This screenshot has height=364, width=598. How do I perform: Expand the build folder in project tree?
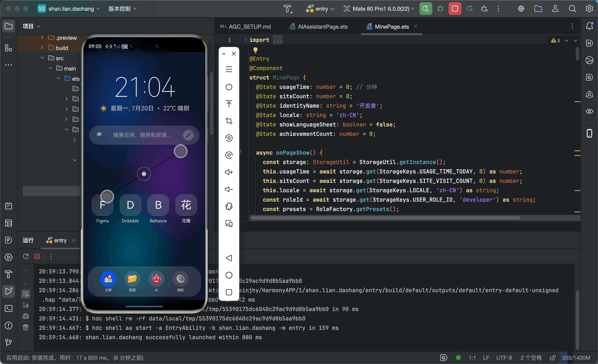42,48
